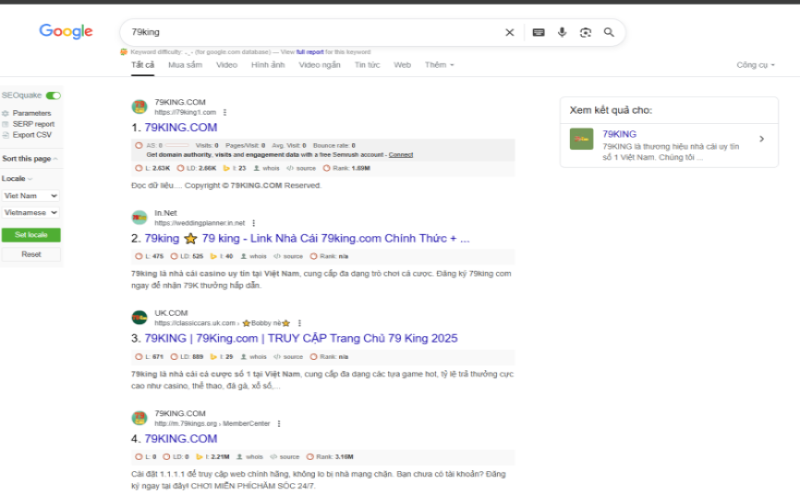
Task: Open result 2 Link Nhà Cái 79king.com
Action: click(x=307, y=238)
